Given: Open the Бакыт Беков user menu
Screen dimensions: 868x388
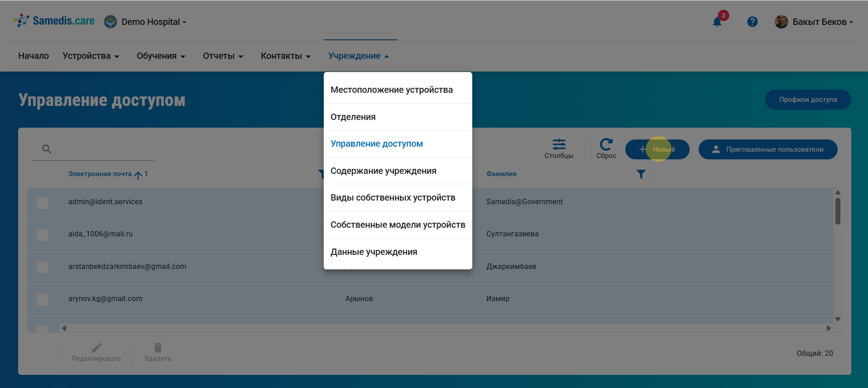Looking at the screenshot, I should tap(814, 22).
